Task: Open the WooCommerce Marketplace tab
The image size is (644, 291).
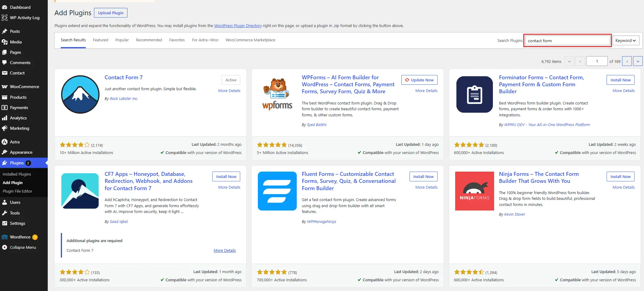Action: 250,40
